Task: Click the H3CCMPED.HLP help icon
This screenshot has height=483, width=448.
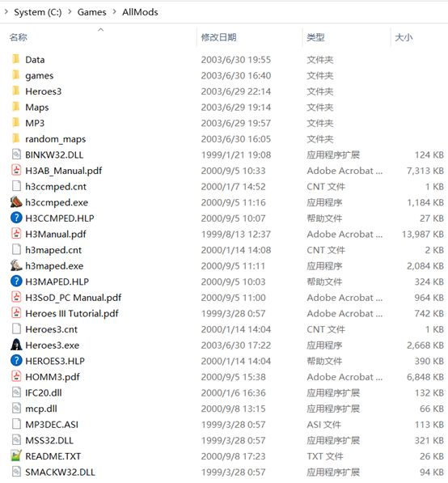Action: pos(16,218)
